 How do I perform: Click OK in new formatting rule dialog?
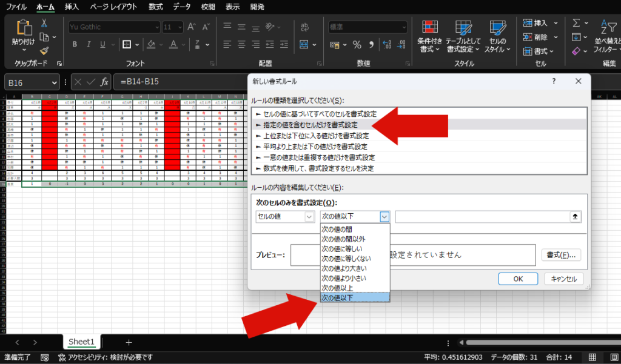(x=518, y=279)
